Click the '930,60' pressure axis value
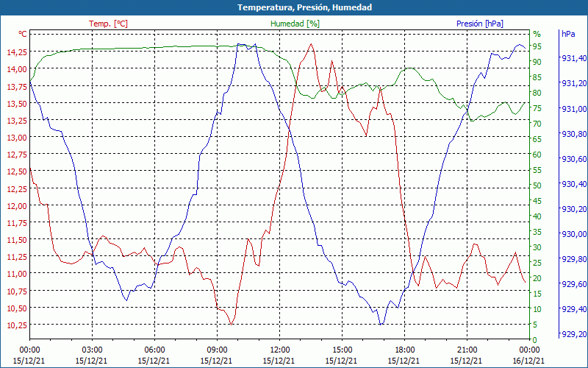 point(573,159)
